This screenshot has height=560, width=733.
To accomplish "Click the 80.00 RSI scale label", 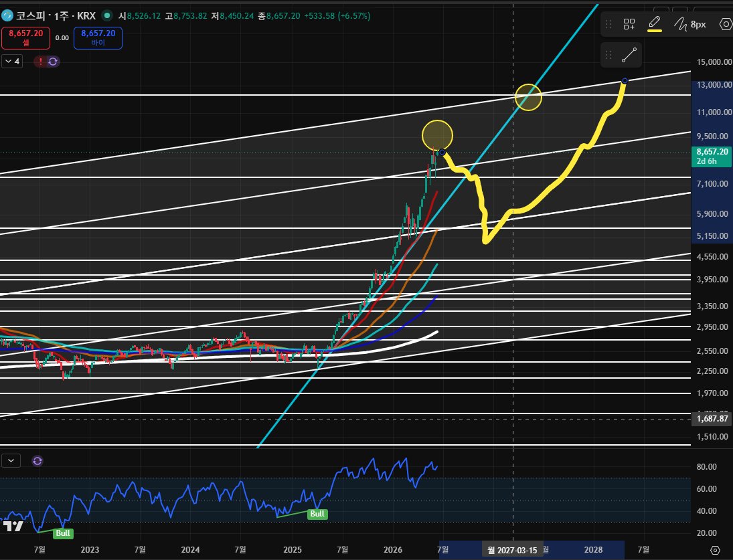I will (706, 466).
